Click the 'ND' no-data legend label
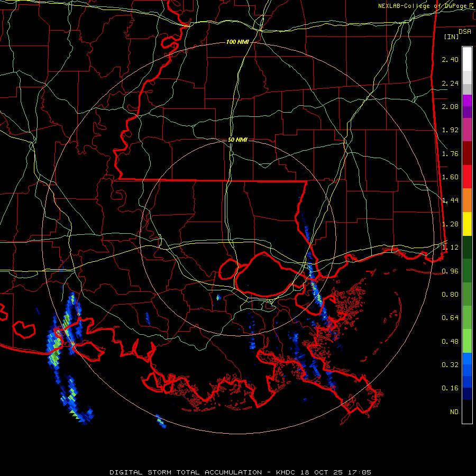476x476 pixels. click(454, 412)
